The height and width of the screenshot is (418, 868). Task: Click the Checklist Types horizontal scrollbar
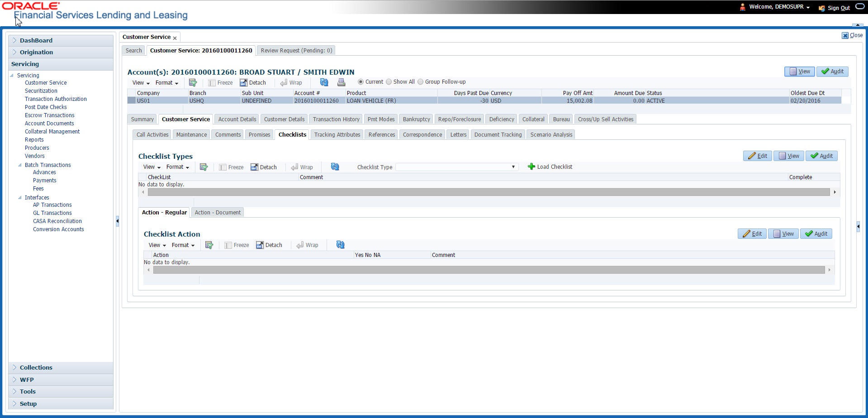pyautogui.click(x=489, y=192)
